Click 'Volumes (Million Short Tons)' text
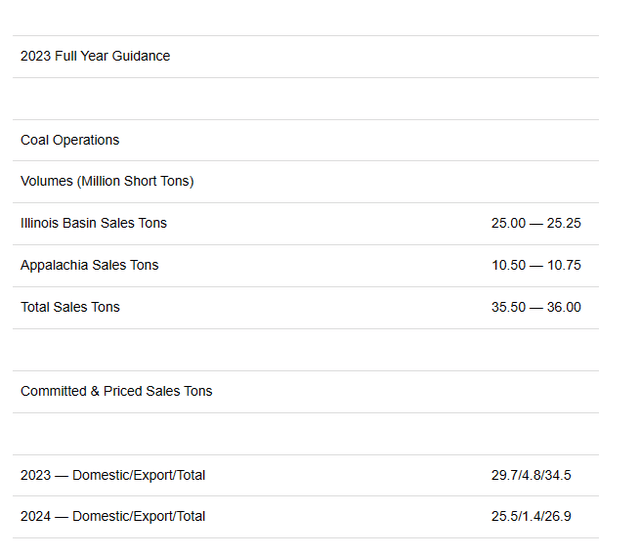The image size is (640, 556). (x=107, y=181)
